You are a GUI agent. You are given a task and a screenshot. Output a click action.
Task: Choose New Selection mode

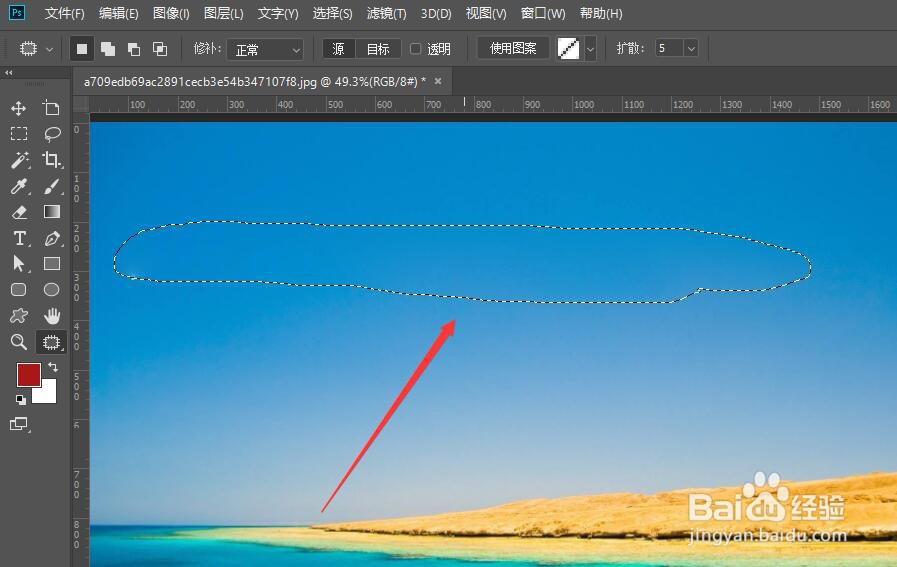tap(82, 49)
